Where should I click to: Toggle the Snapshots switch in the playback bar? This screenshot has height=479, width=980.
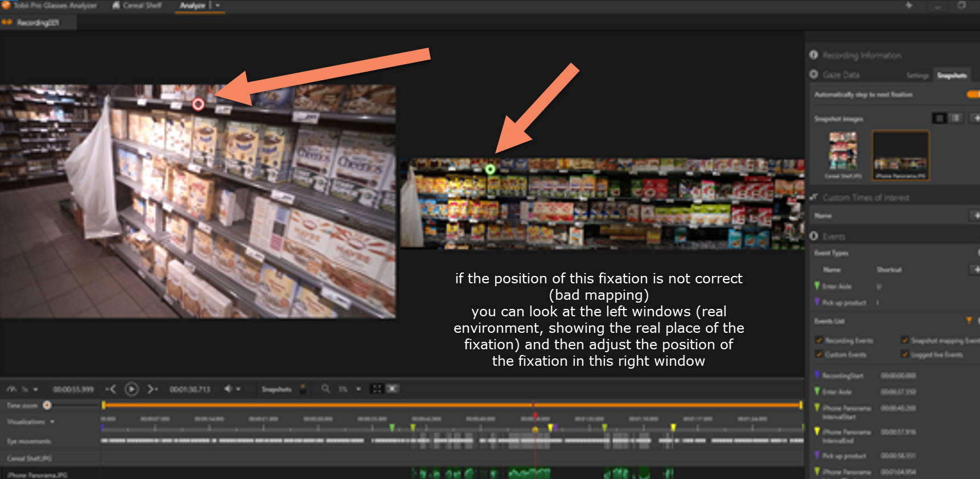click(303, 389)
